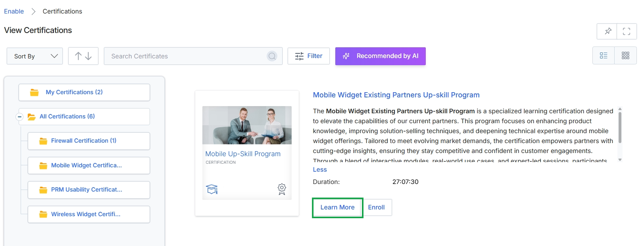Collapse the All Certifications tree node
The height and width of the screenshot is (246, 644).
[19, 117]
